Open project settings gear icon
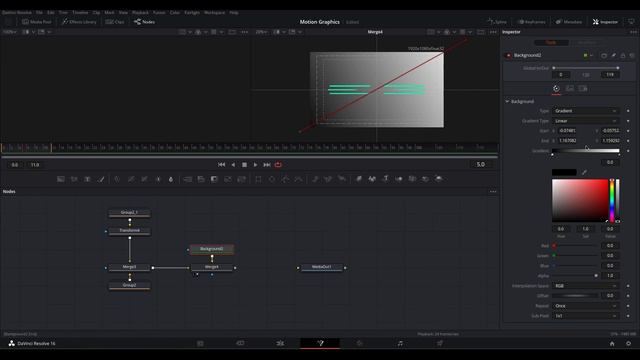 [629, 344]
